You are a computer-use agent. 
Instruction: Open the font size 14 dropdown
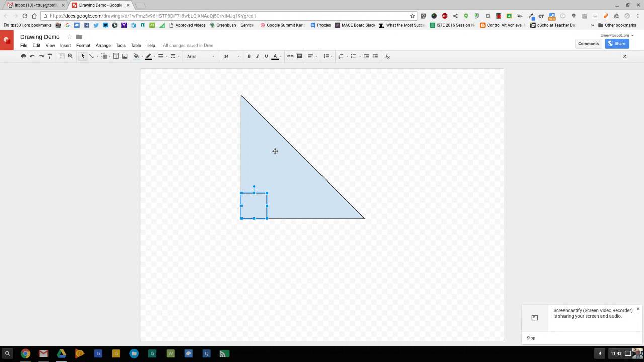pyautogui.click(x=231, y=56)
